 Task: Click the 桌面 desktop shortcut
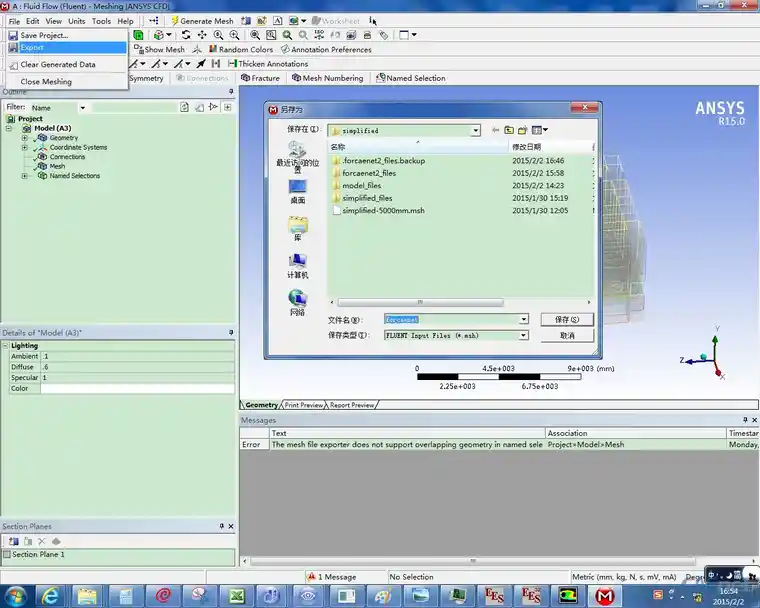pos(298,192)
